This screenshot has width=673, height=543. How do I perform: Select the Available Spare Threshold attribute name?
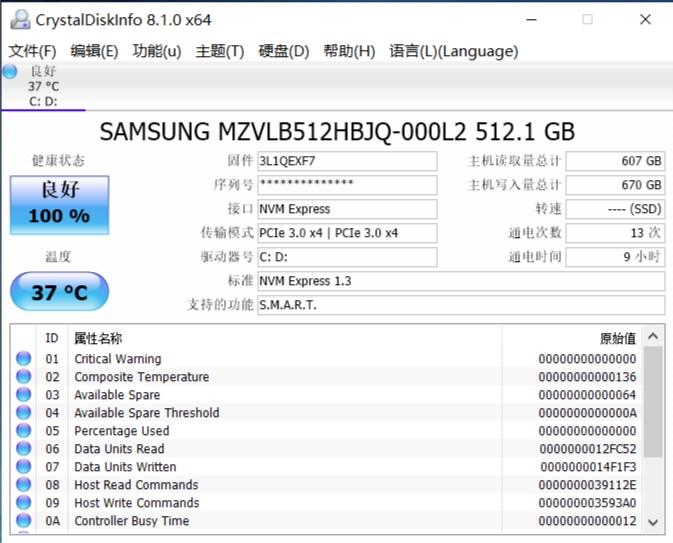click(147, 413)
